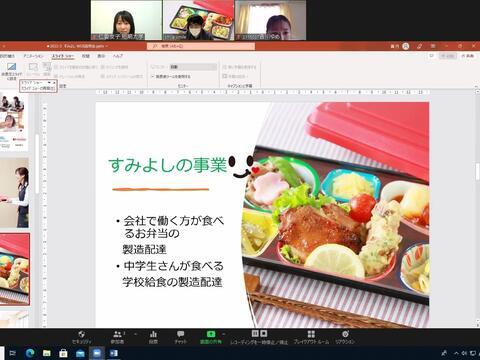Collapse the ribbon with the chevron

pos(476,87)
